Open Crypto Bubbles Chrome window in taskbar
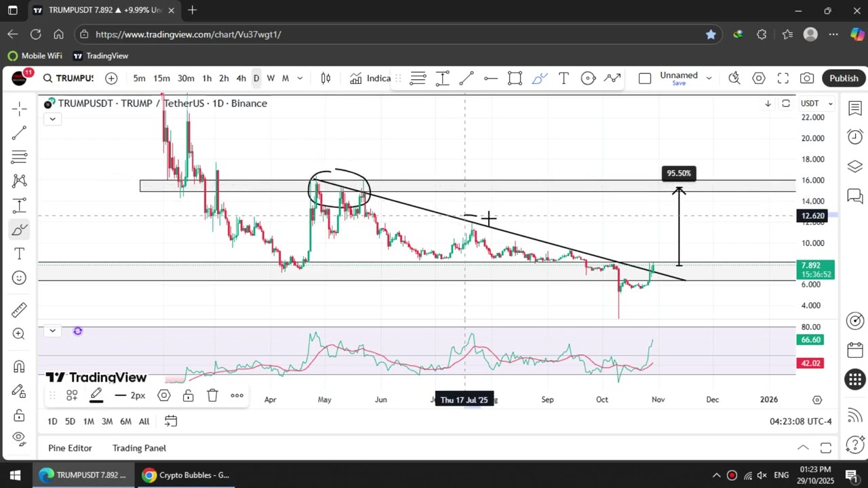Viewport: 868px width, 488px height. [186, 475]
